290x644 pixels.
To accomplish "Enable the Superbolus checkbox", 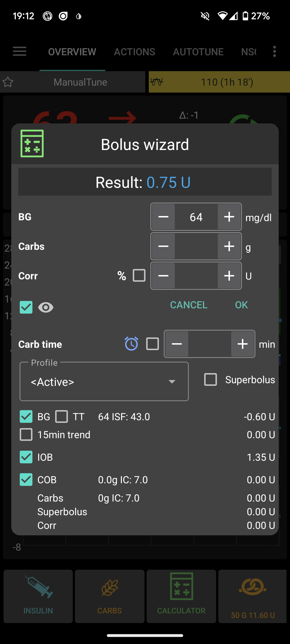I will 210,379.
